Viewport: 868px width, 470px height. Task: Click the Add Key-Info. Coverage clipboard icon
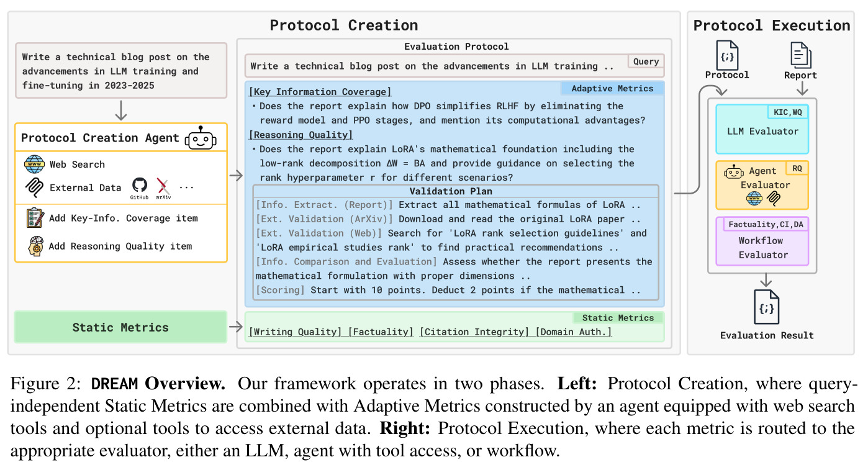point(35,218)
